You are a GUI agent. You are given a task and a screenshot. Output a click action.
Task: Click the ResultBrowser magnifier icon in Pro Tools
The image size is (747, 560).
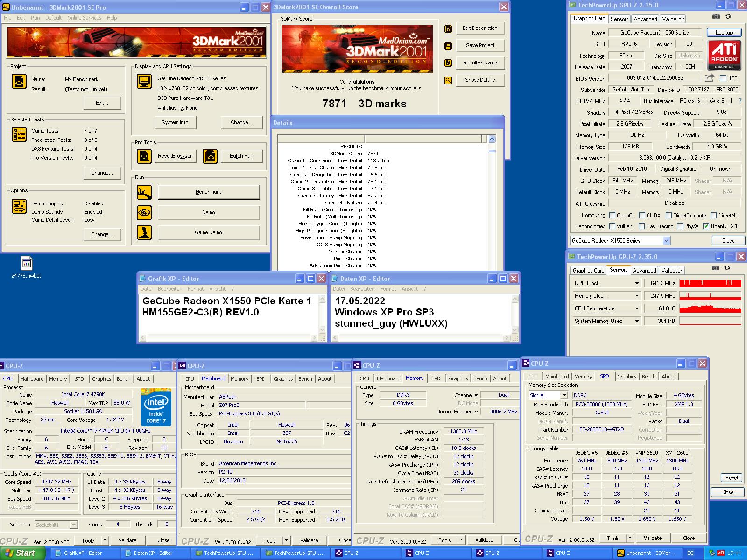coord(144,156)
